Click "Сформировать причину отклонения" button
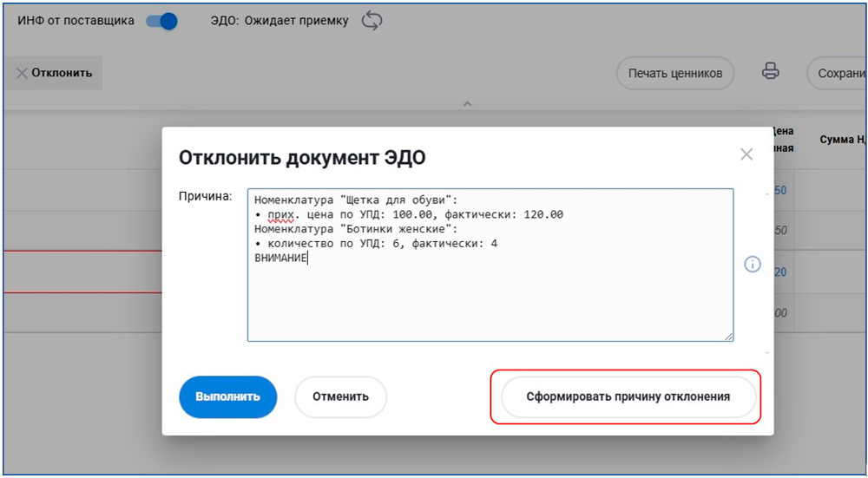The height and width of the screenshot is (478, 868). [x=628, y=396]
